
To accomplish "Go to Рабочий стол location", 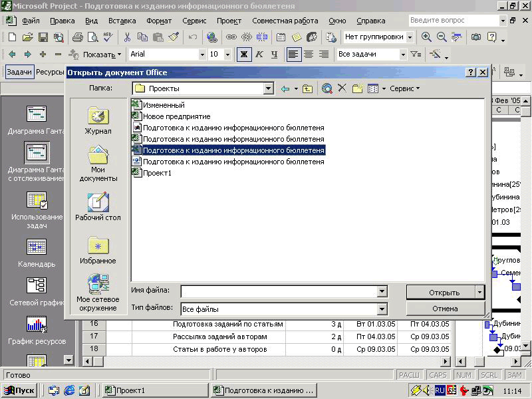I will coord(98,207).
